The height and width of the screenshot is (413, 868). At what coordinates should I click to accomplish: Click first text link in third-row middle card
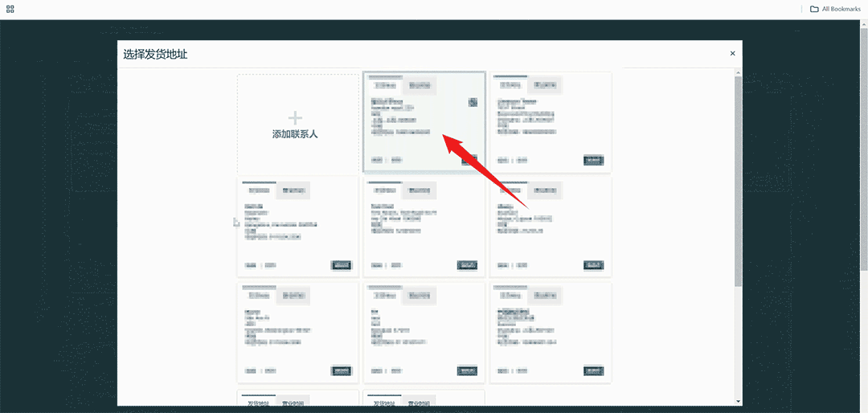click(376, 370)
